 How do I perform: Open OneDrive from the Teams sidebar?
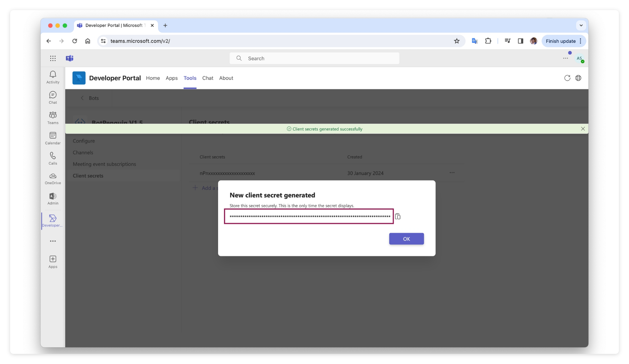[x=53, y=179]
